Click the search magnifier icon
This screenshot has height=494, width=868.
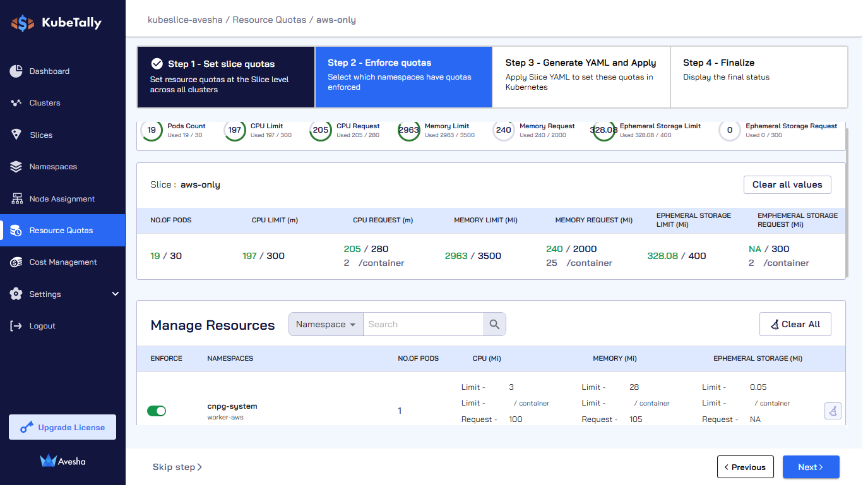pos(494,325)
